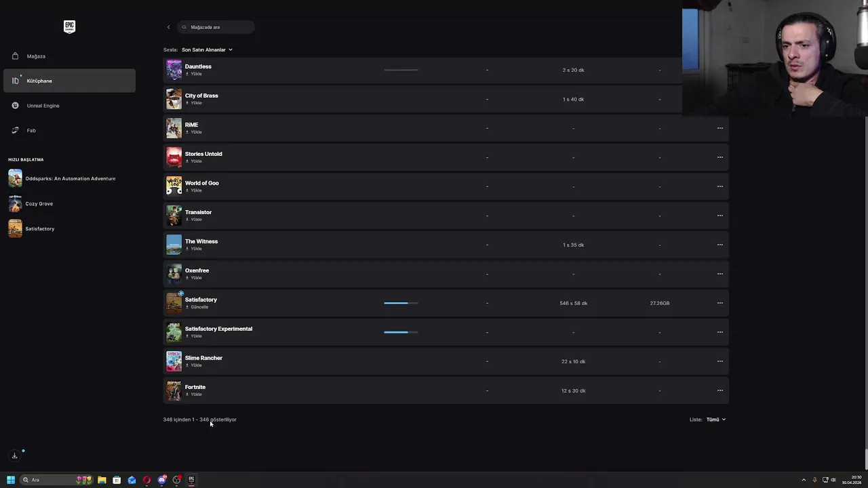Click the Satisfactory achievements progress bar
This screenshot has height=488, width=868.
tap(401, 303)
